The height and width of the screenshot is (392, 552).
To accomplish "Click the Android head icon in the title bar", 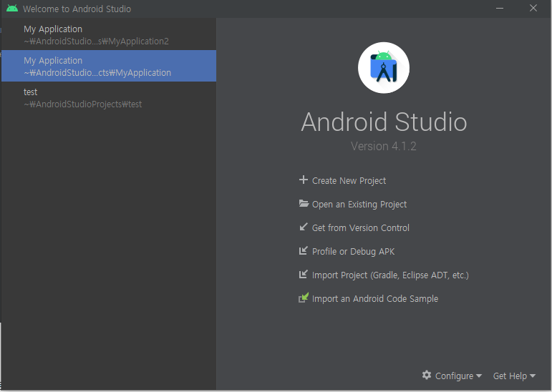I will (x=12, y=9).
